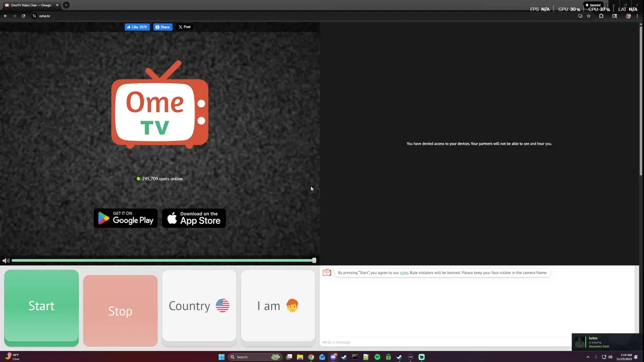Open Task View in taskbar
The width and height of the screenshot is (644, 362).
tap(289, 357)
